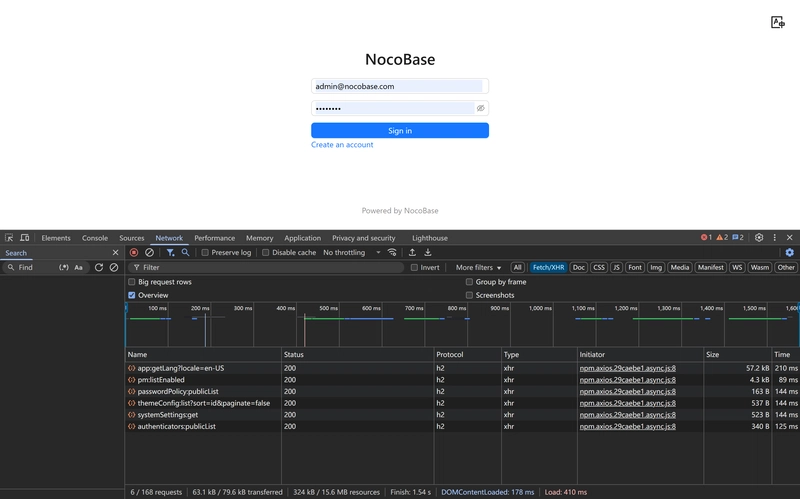
Task: Open the Sources tab
Action: tap(132, 238)
